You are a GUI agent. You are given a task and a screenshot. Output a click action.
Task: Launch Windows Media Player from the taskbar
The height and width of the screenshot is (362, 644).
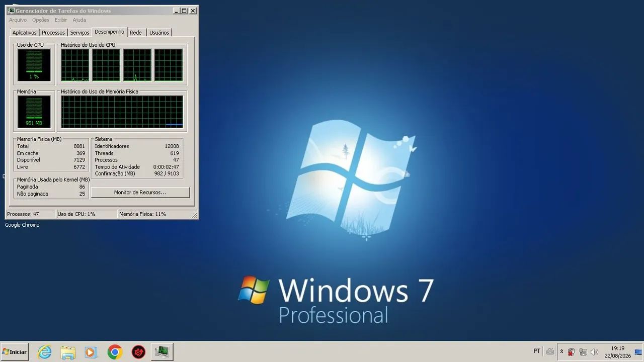[91, 352]
